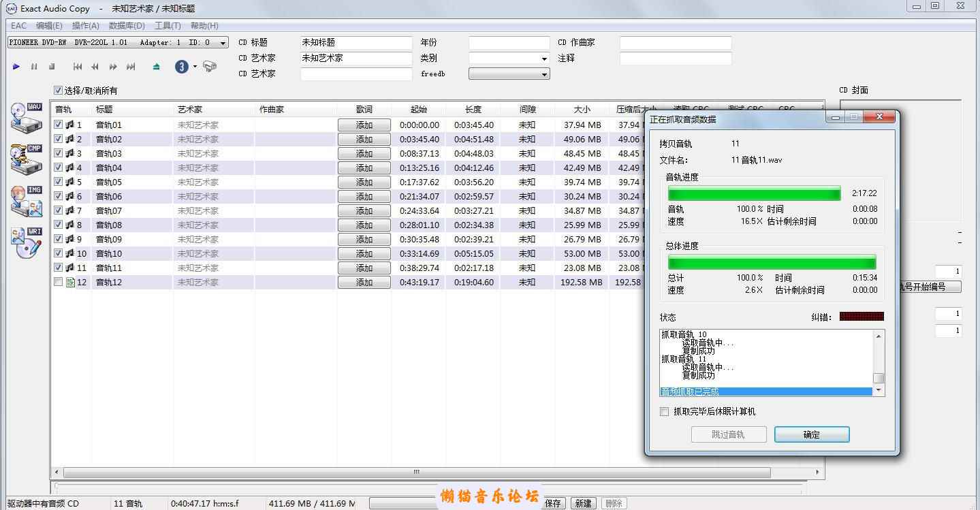Click the horizontal scrollbar under track list
The image size is (980, 510).
[416, 472]
